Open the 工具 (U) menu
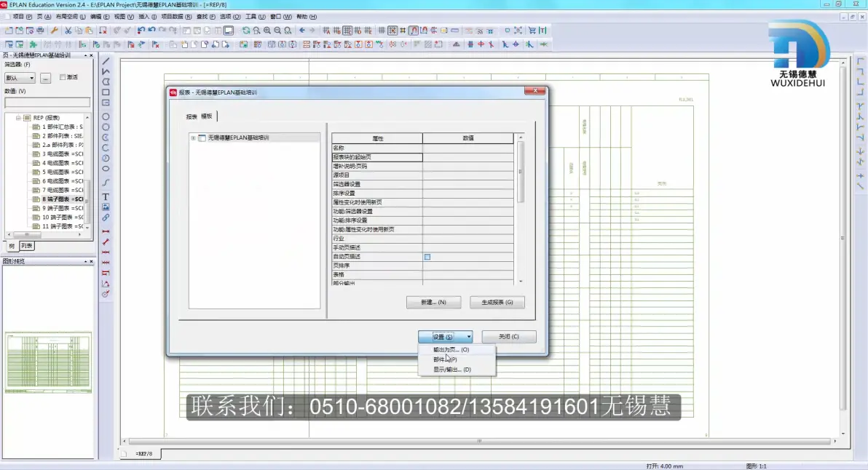868x470 pixels. [x=255, y=17]
